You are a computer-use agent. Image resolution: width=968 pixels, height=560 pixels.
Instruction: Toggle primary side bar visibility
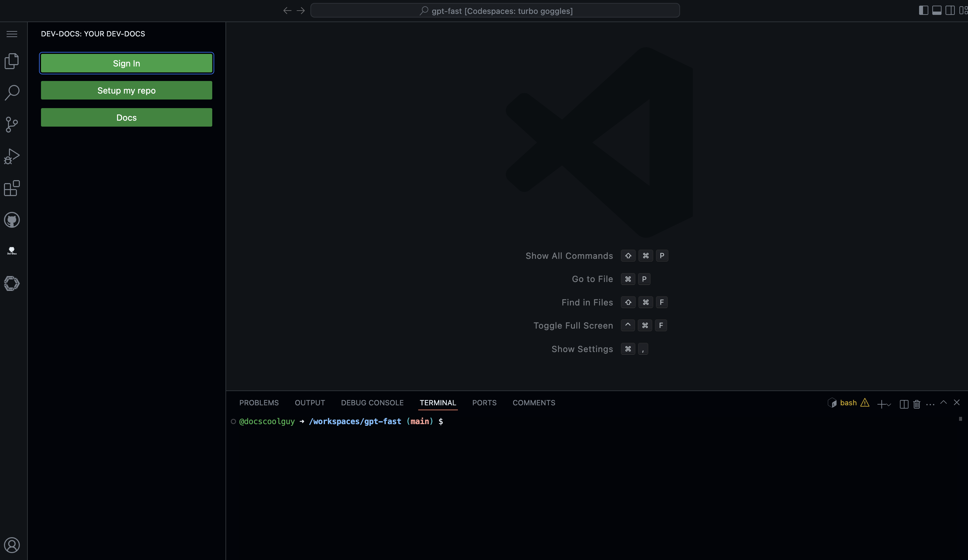point(923,10)
